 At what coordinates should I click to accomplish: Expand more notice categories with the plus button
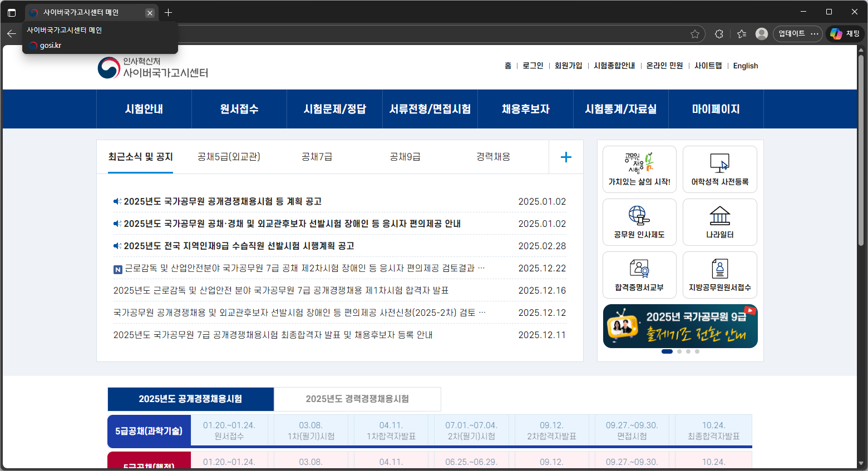tap(566, 157)
